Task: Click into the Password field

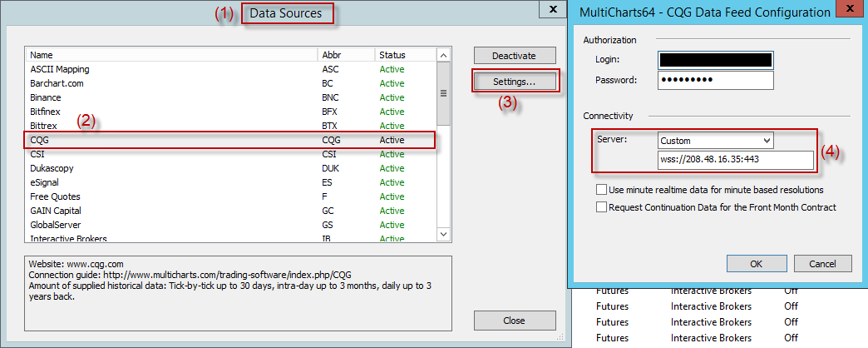Action: pyautogui.click(x=715, y=80)
